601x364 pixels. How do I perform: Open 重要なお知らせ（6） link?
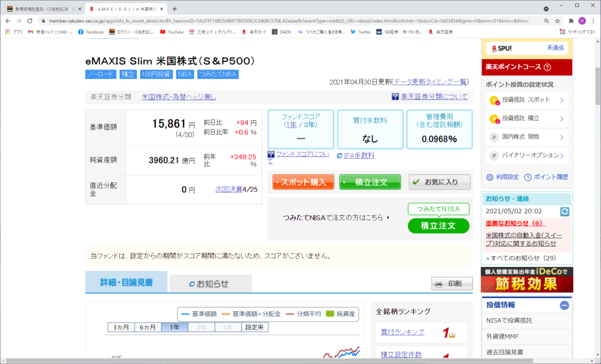(x=515, y=223)
